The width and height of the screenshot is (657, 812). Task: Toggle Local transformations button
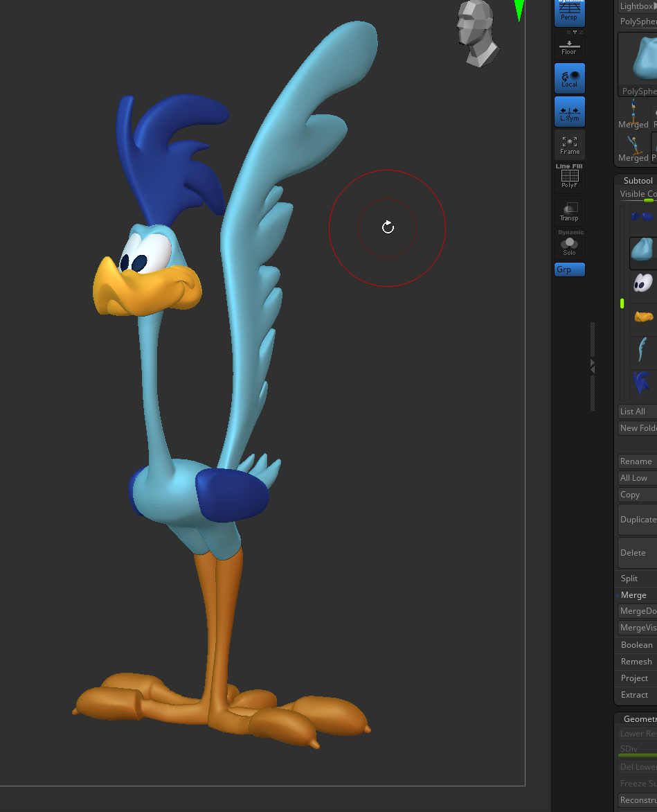[570, 78]
